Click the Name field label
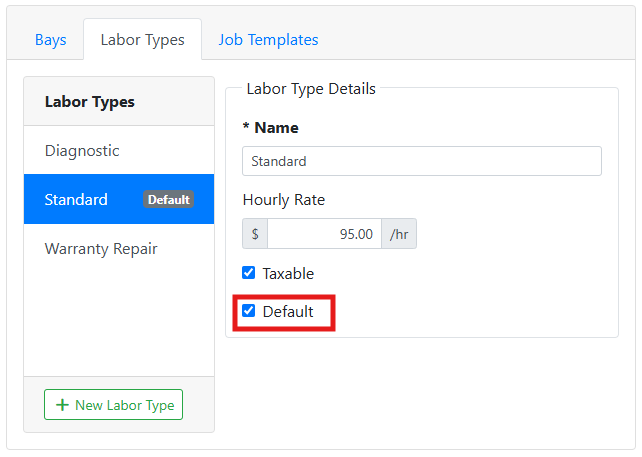The image size is (642, 457). click(271, 128)
